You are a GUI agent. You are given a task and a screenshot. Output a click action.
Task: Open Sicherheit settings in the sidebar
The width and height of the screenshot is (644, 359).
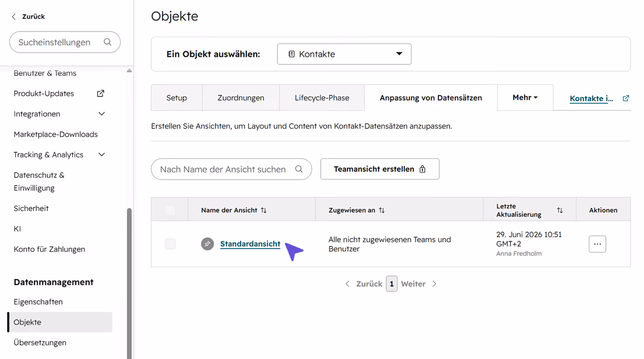(31, 208)
